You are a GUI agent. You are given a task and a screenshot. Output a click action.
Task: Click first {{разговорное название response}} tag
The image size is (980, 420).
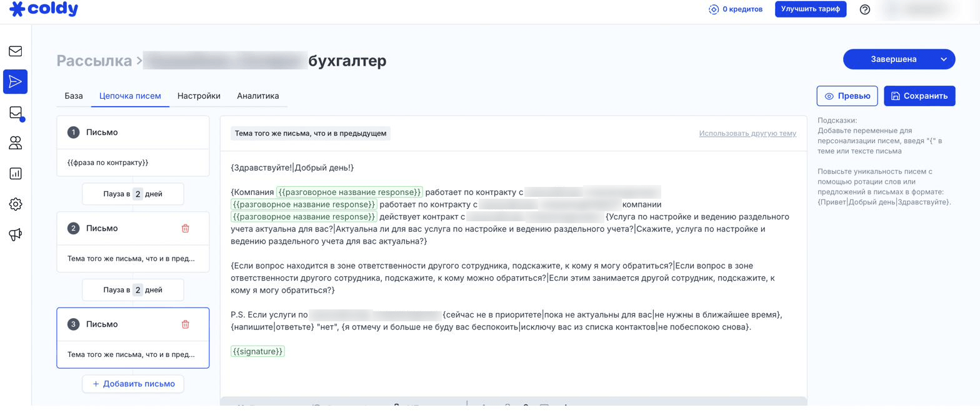coord(349,192)
